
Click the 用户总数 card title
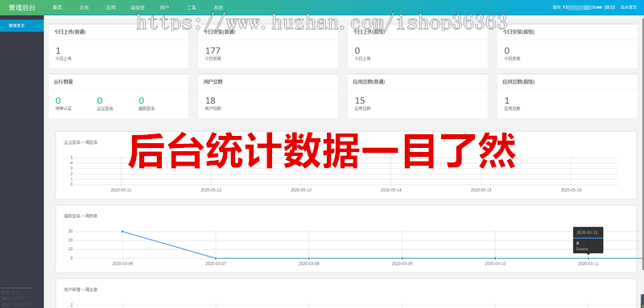(x=213, y=81)
